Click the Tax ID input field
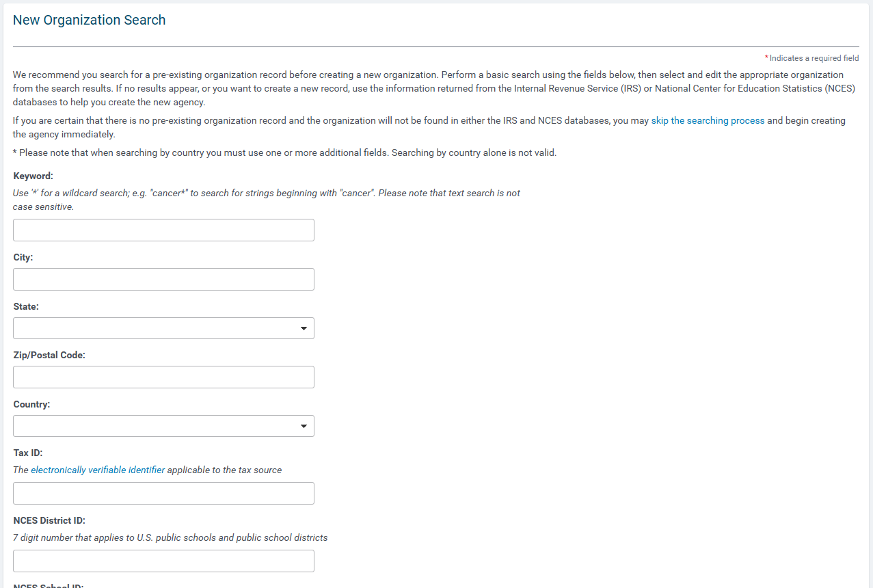Viewport: 873px width, 588px height. pyautogui.click(x=163, y=494)
